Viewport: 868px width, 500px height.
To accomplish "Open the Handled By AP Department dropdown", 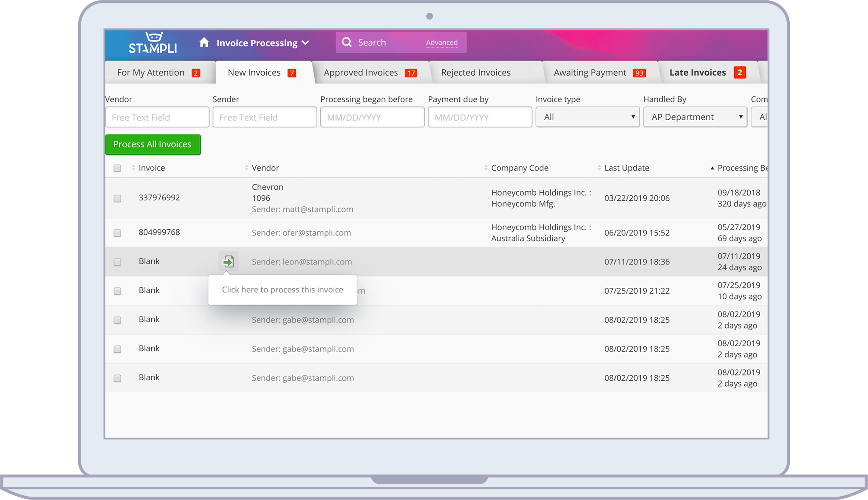I will [x=695, y=117].
